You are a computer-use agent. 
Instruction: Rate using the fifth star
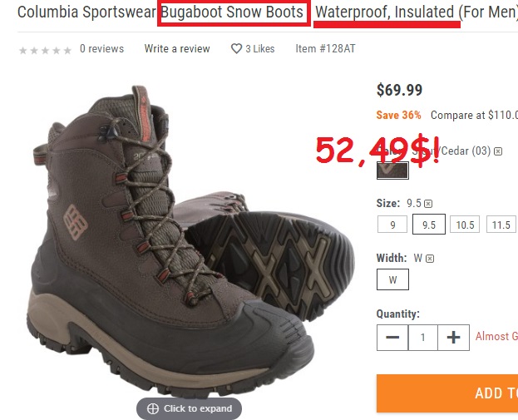(67, 51)
